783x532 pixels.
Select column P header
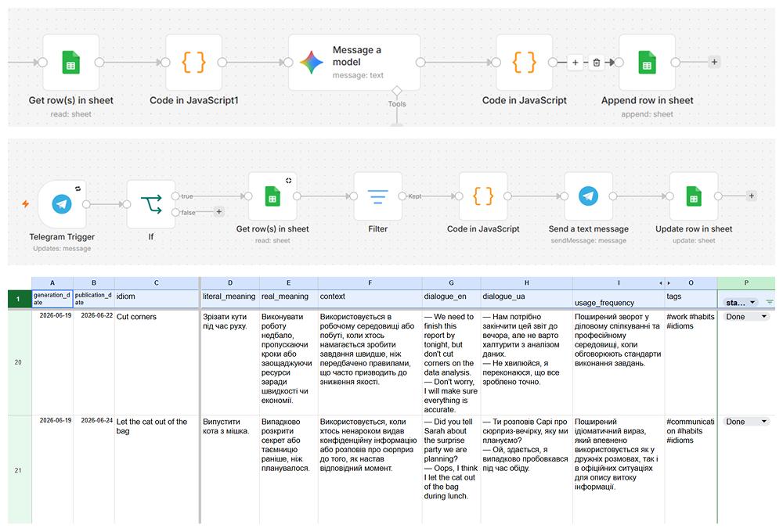pyautogui.click(x=746, y=283)
